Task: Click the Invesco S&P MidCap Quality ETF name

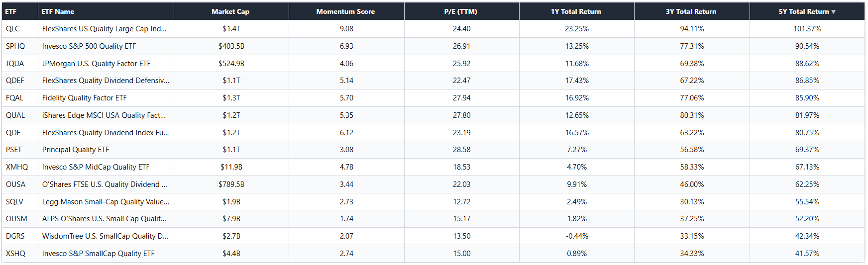Action: [96, 167]
